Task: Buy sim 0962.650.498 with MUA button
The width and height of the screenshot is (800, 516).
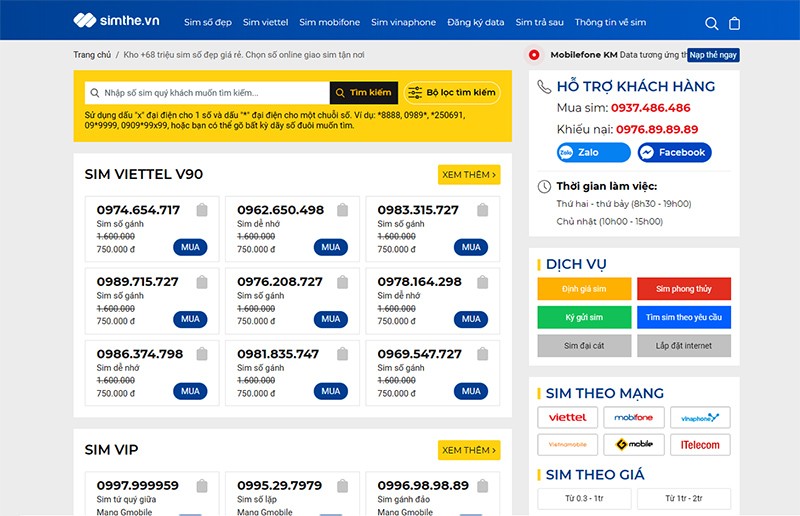Action: [x=331, y=247]
